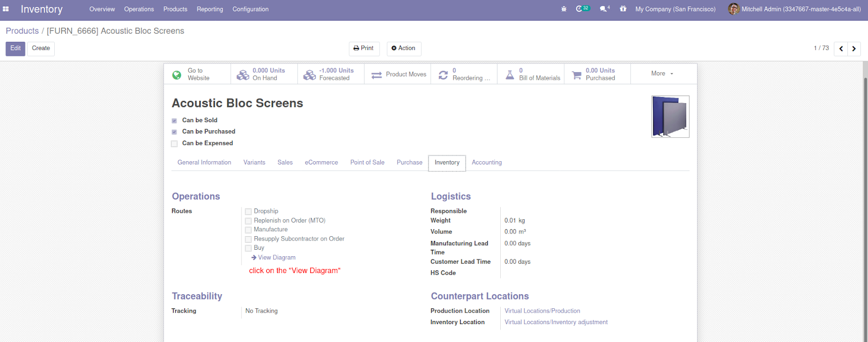This screenshot has height=342, width=868.
Task: Switch to eCommerce tab
Action: click(321, 163)
